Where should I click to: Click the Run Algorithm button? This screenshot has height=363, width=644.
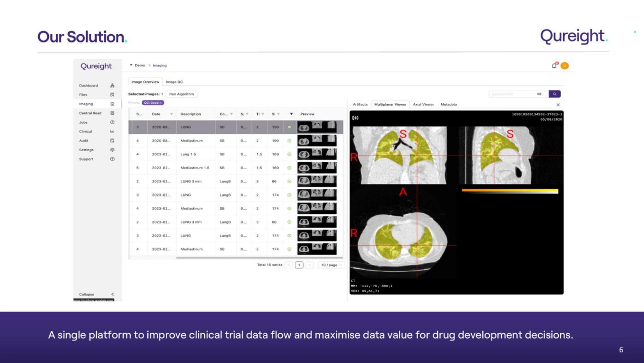coord(181,94)
